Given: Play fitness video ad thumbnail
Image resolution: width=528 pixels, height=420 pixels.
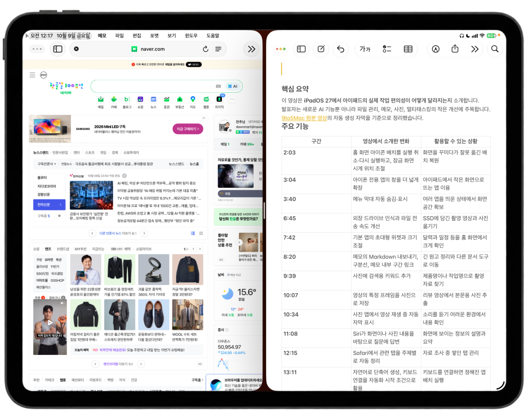Looking at the screenshot, I should click(50, 322).
